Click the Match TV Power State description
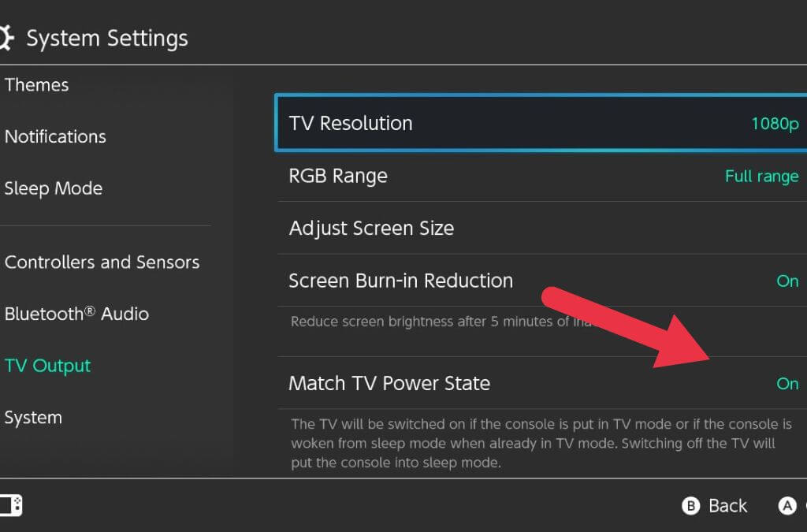This screenshot has width=807, height=532. [x=541, y=443]
